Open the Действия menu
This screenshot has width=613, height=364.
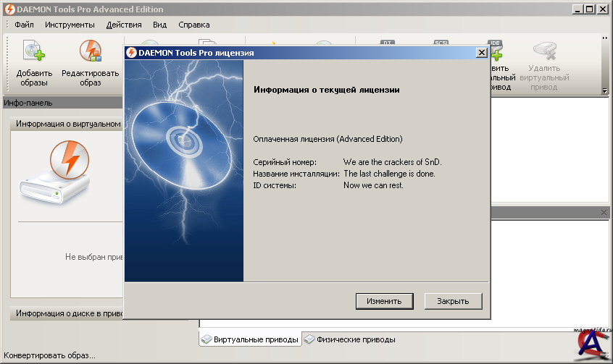click(x=124, y=25)
